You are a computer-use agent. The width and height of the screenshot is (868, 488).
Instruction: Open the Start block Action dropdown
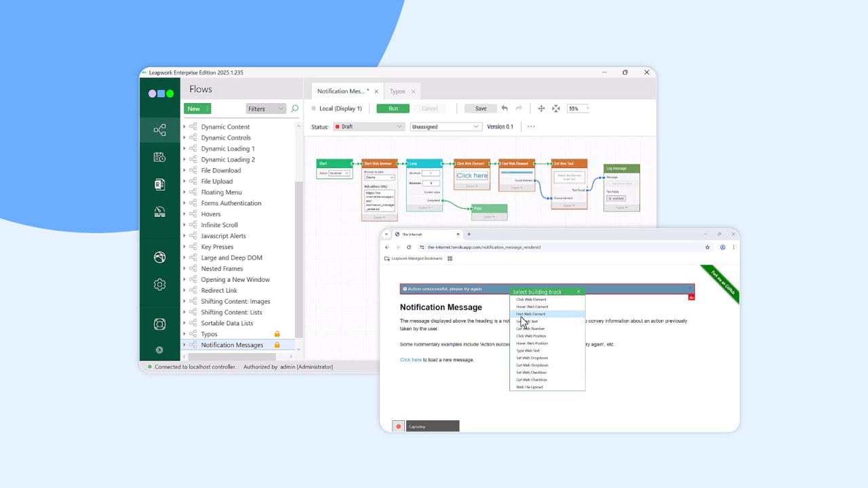pos(340,174)
